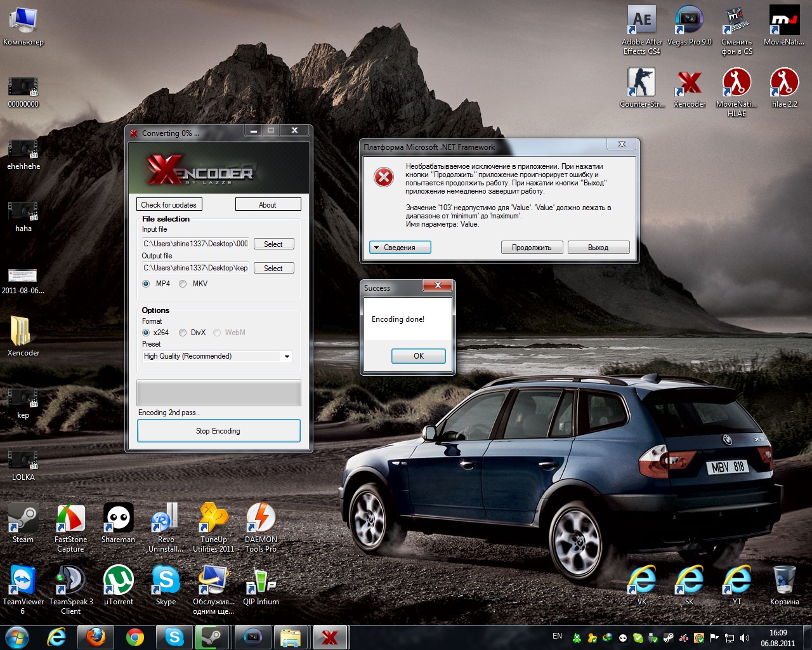Launch the Counter-Strike desktop shortcut
This screenshot has width=812, height=650.
(x=641, y=87)
